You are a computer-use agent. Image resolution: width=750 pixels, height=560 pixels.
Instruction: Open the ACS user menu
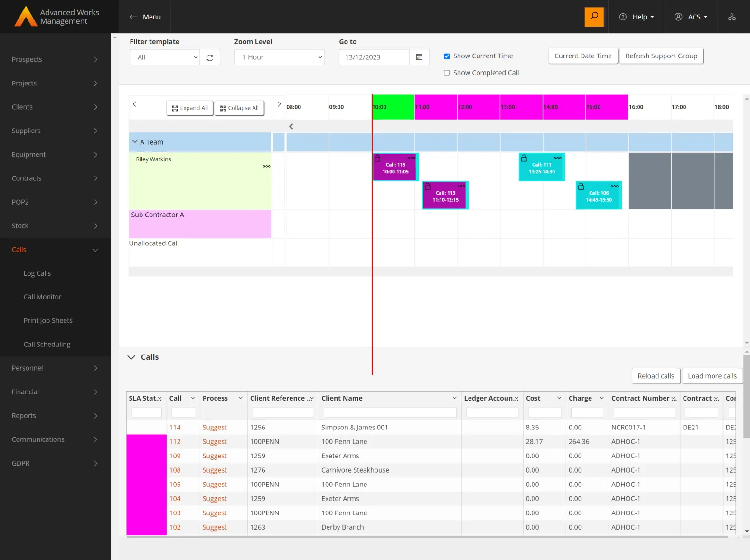pos(691,17)
